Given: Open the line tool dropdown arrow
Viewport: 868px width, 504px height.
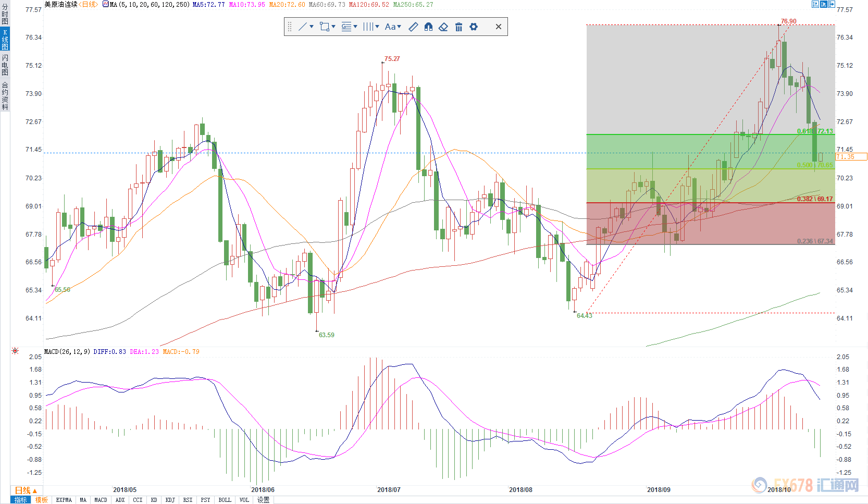Looking at the screenshot, I should [x=312, y=27].
